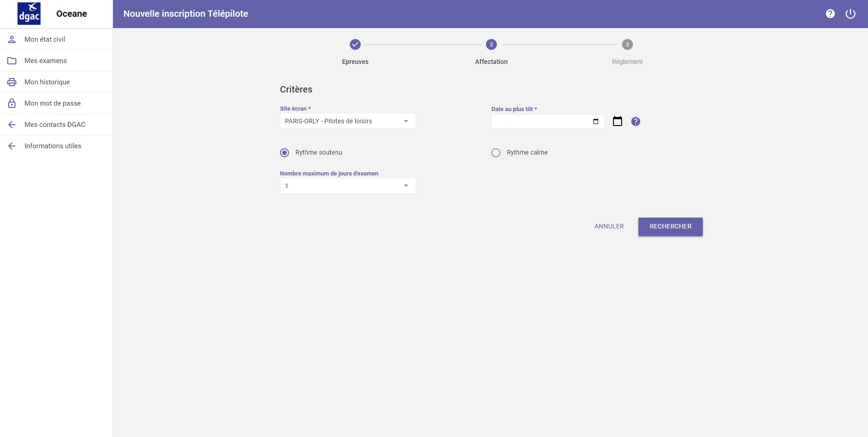The image size is (868, 437).
Task: Click the dgac logo
Action: pyautogui.click(x=29, y=14)
